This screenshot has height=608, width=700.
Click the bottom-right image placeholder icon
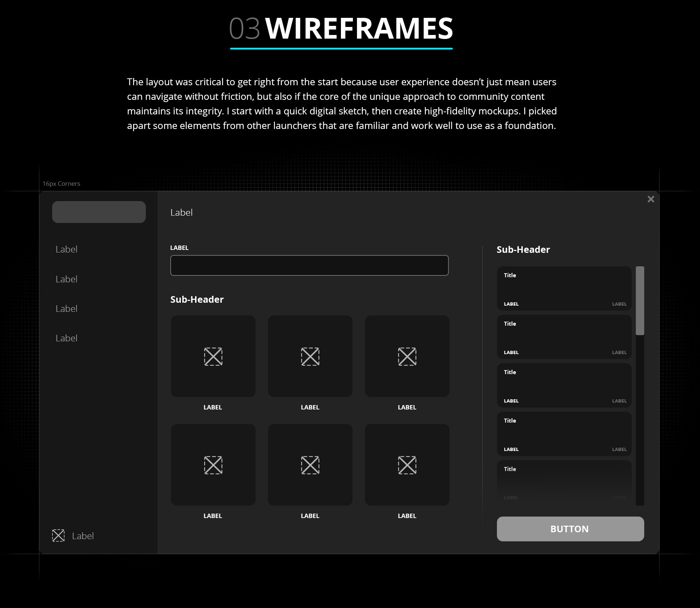point(407,465)
